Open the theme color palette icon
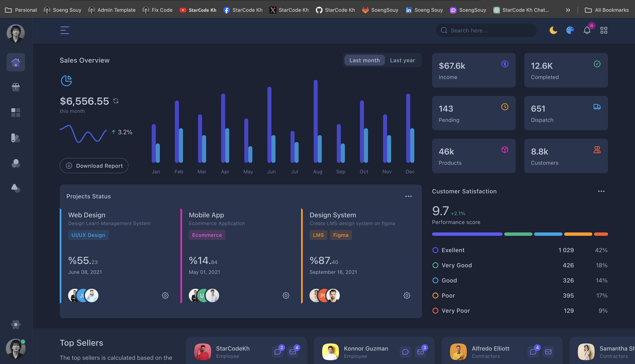This screenshot has height=364, width=635. click(x=570, y=30)
